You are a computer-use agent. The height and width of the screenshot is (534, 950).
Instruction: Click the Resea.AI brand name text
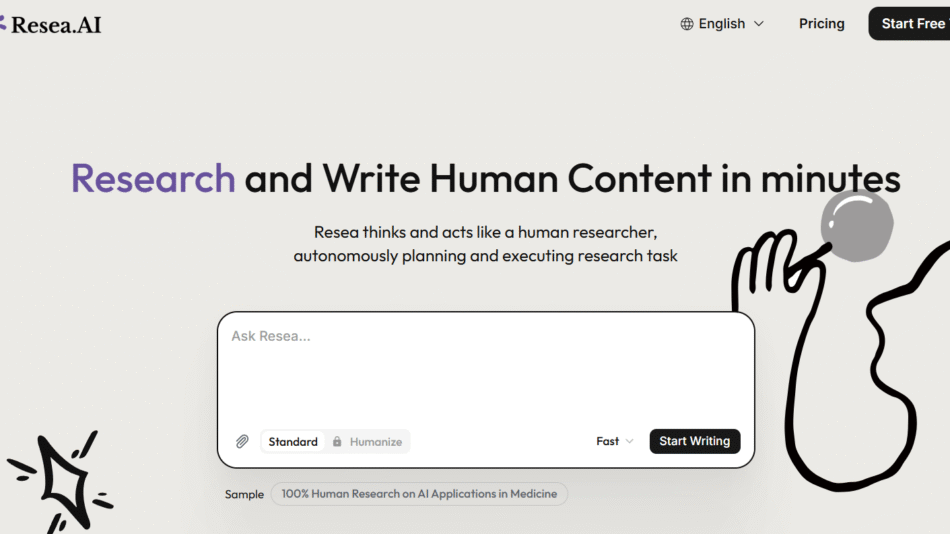pos(56,24)
